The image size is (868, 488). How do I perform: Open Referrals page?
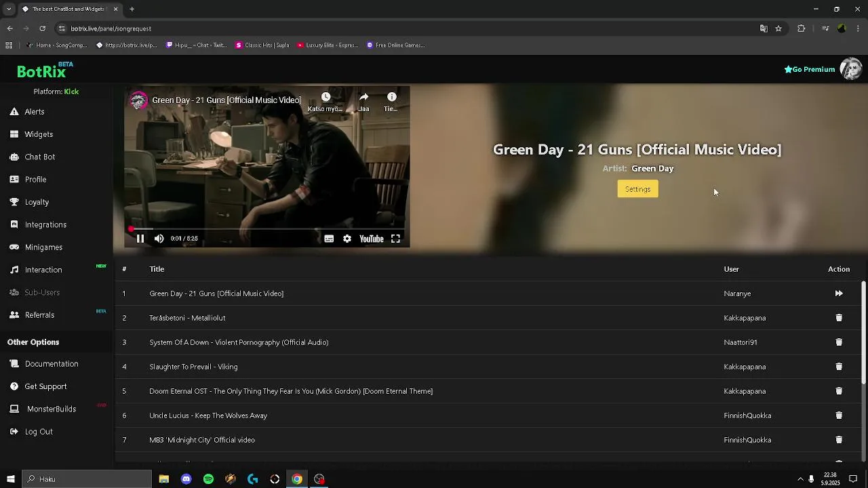[x=39, y=315]
